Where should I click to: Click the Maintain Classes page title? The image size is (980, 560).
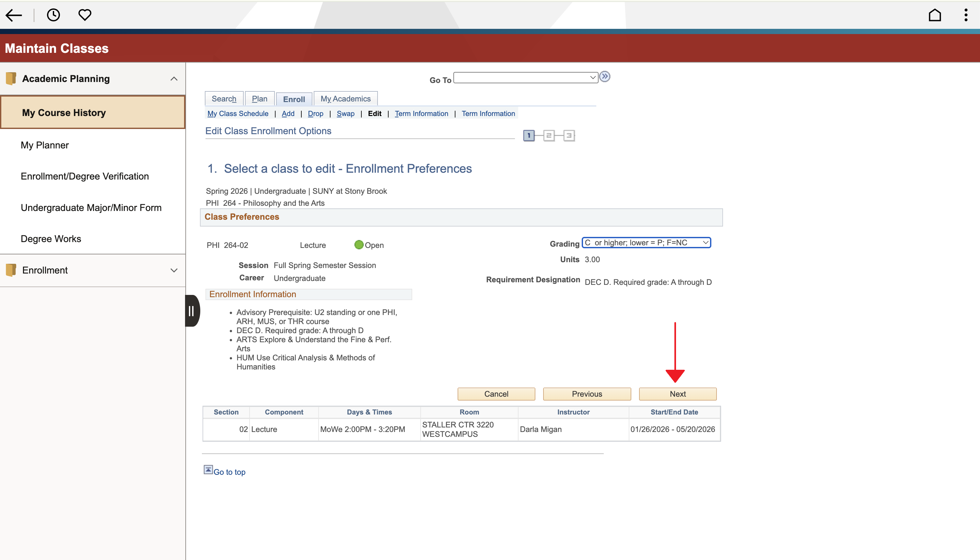point(56,49)
